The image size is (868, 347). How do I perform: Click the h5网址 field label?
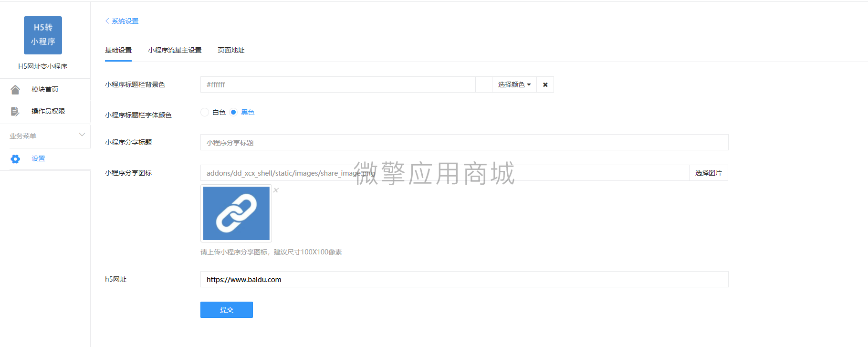pyautogui.click(x=115, y=279)
